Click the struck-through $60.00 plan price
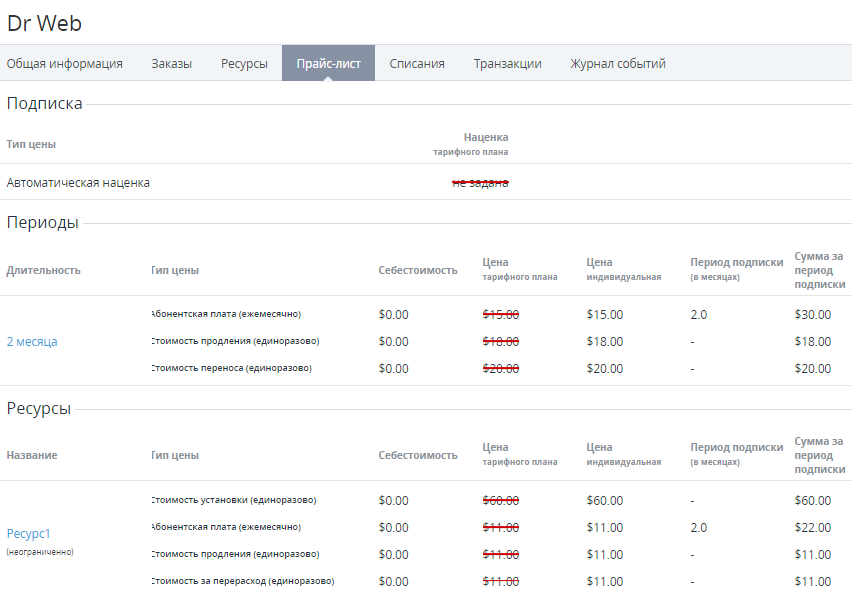This screenshot has width=852, height=597. pyautogui.click(x=500, y=500)
